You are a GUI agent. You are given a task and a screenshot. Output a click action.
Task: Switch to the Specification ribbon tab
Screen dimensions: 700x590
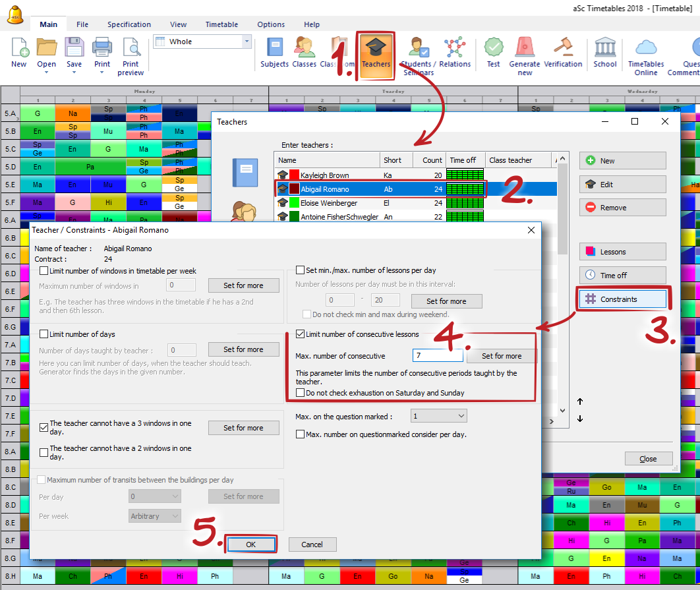(x=129, y=24)
